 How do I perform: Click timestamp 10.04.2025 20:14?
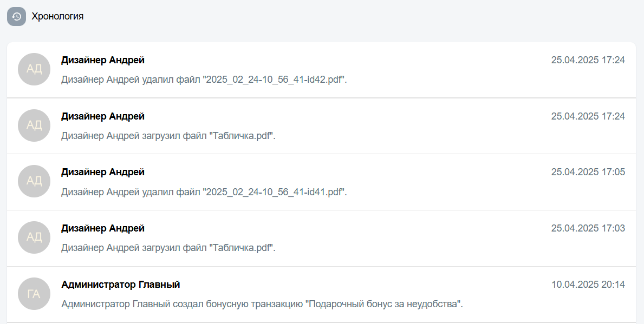coord(588,284)
